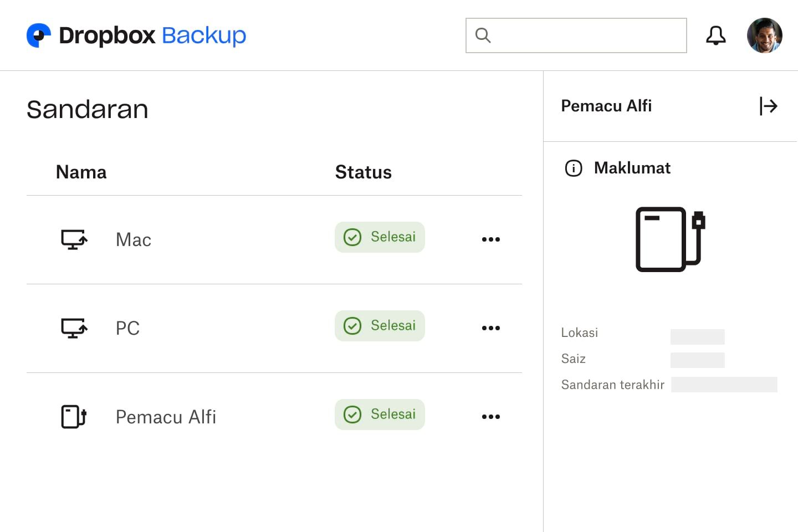Click the Maklumat section label
Screen dimensions: 798x532
pos(632,168)
